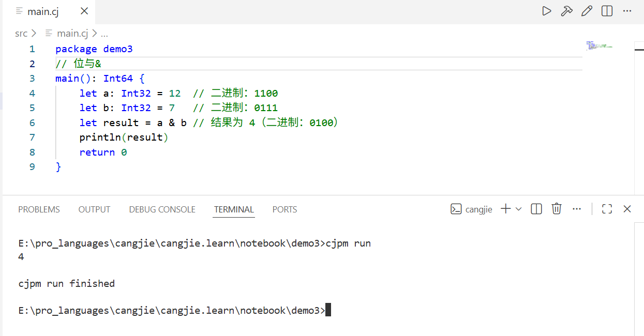The width and height of the screenshot is (644, 336).
Task: Expand the chevron after main.cj breadcrumb
Action: [95, 34]
